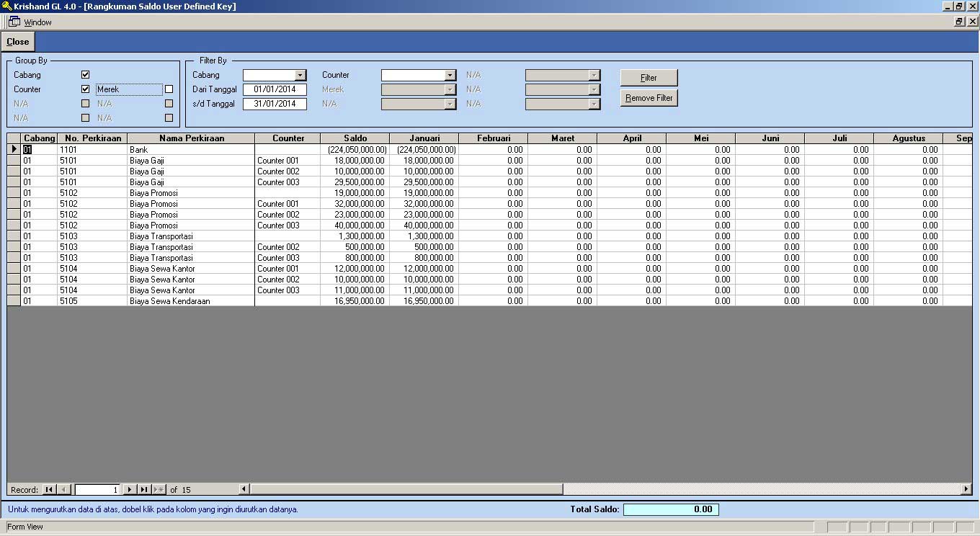The height and width of the screenshot is (536, 980).
Task: Click Saldo value 19,000,000.00
Action: [x=355, y=192]
